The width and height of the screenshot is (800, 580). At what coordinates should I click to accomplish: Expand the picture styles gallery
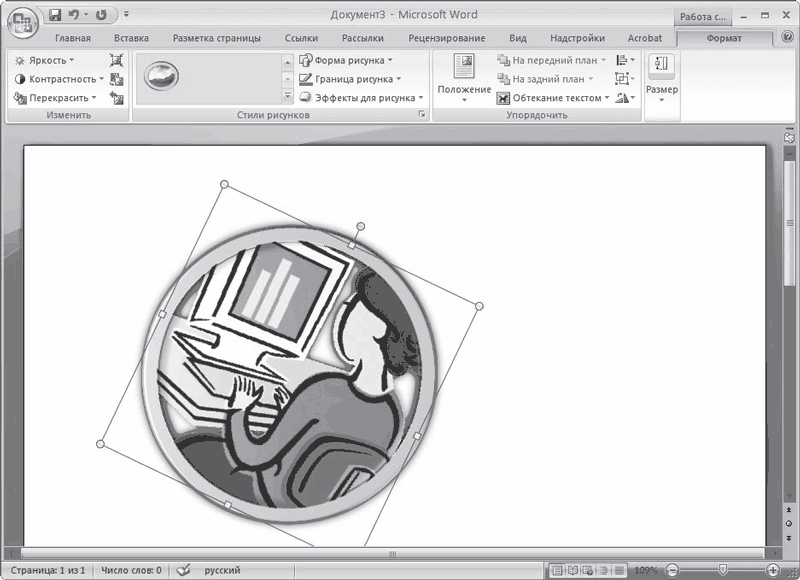[x=288, y=97]
